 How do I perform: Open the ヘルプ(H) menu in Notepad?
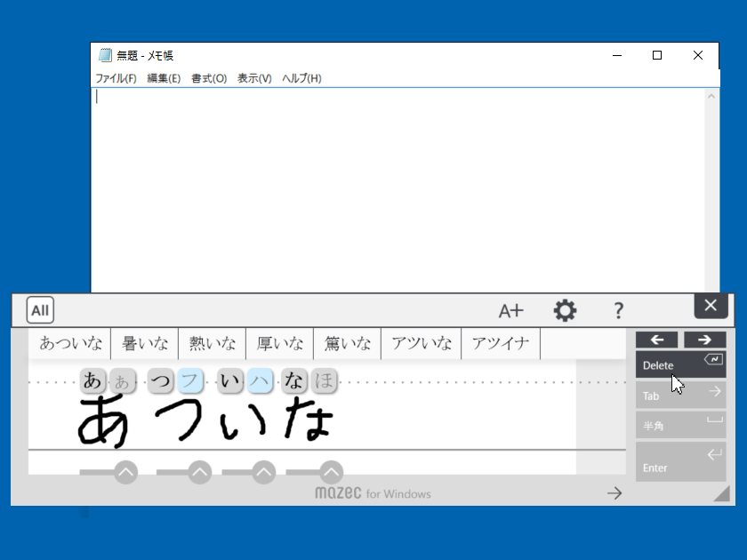coord(301,78)
